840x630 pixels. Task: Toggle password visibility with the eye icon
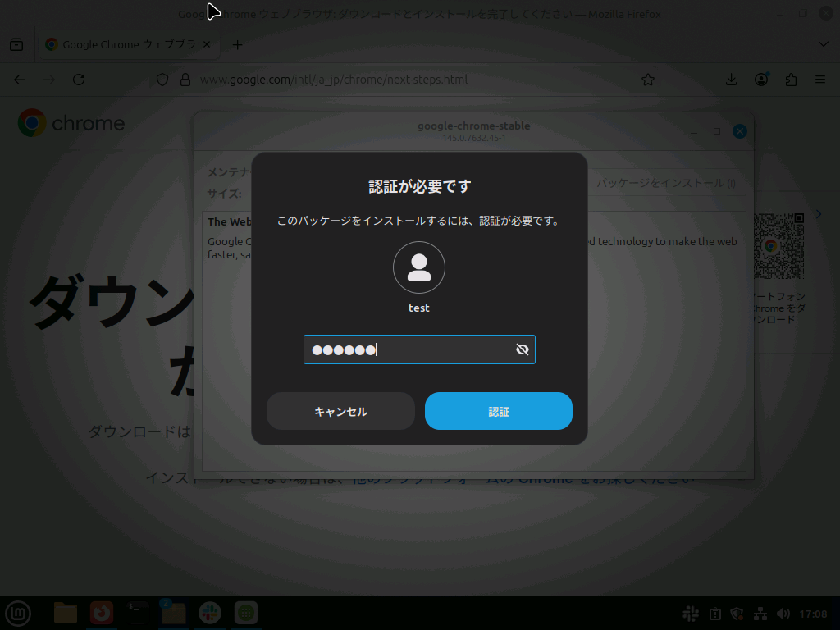point(522,349)
